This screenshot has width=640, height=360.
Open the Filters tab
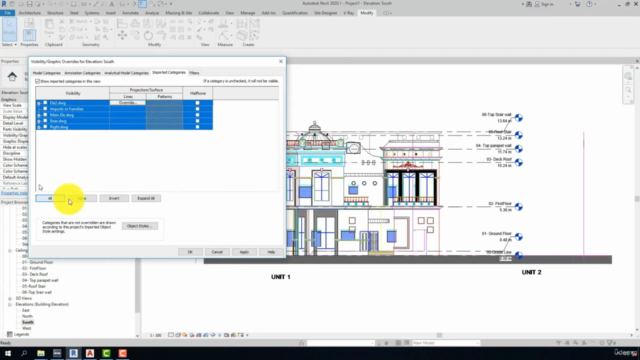point(194,73)
